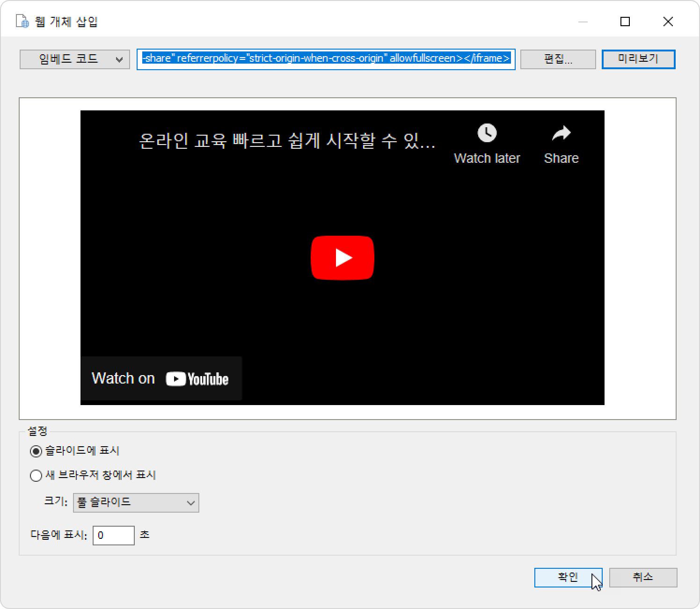Click the Share arrow icon
The width and height of the screenshot is (700, 609).
561,134
